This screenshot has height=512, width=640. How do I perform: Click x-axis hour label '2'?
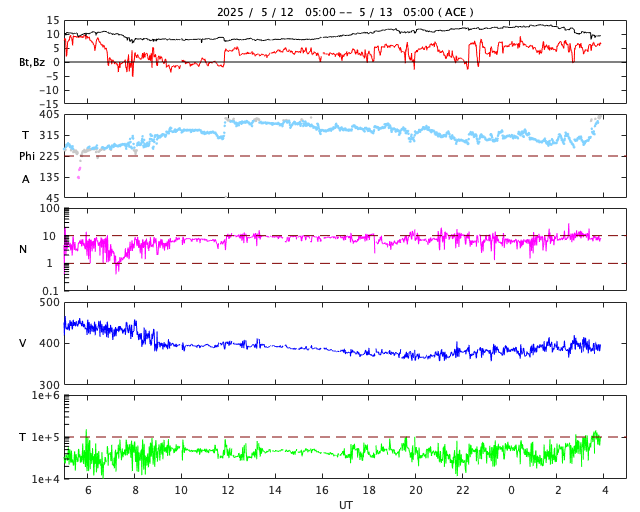point(558,490)
